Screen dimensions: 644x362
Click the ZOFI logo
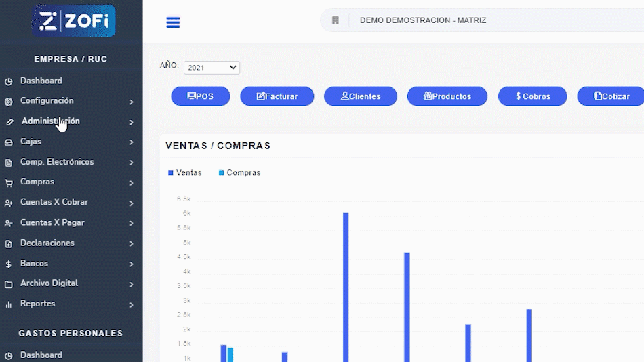coord(74,21)
